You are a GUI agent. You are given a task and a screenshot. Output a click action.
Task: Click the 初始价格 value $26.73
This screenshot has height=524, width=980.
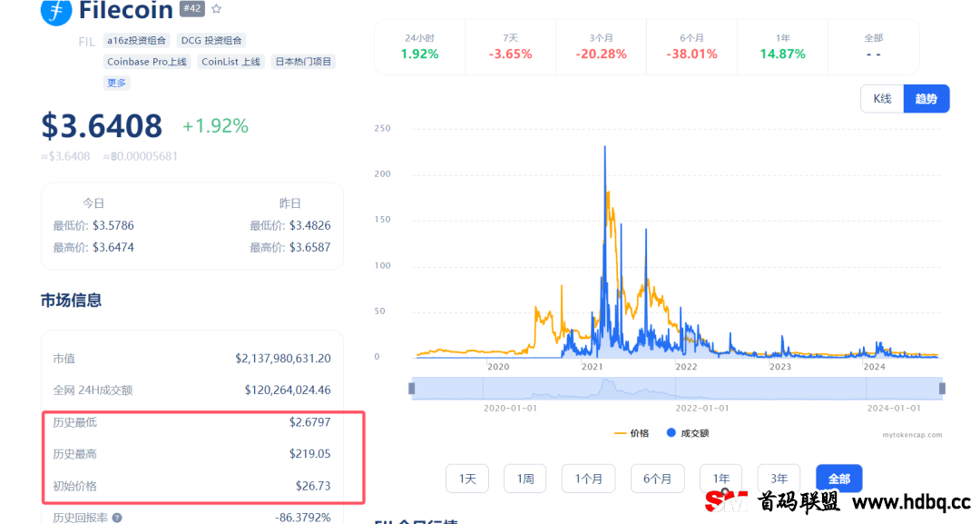(313, 486)
